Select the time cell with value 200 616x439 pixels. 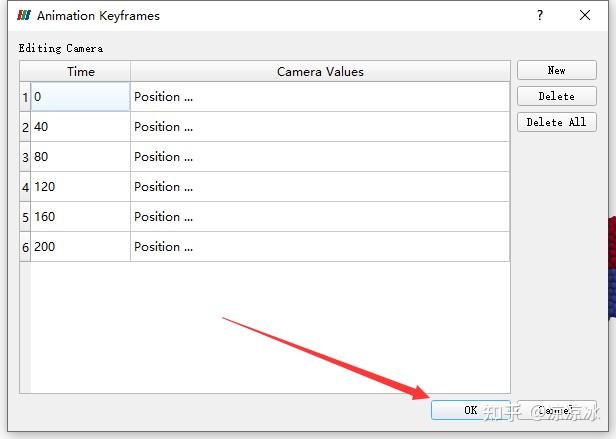[80, 247]
